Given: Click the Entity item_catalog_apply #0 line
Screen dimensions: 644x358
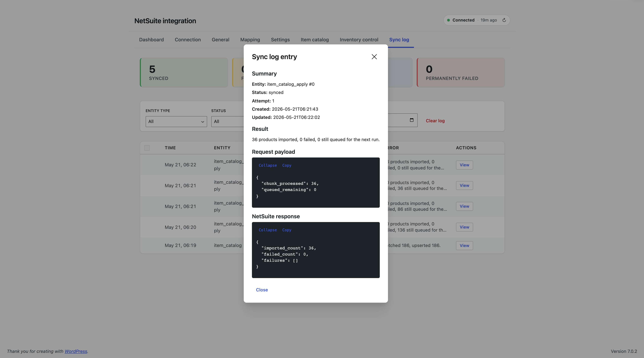Looking at the screenshot, I should pos(283,84).
